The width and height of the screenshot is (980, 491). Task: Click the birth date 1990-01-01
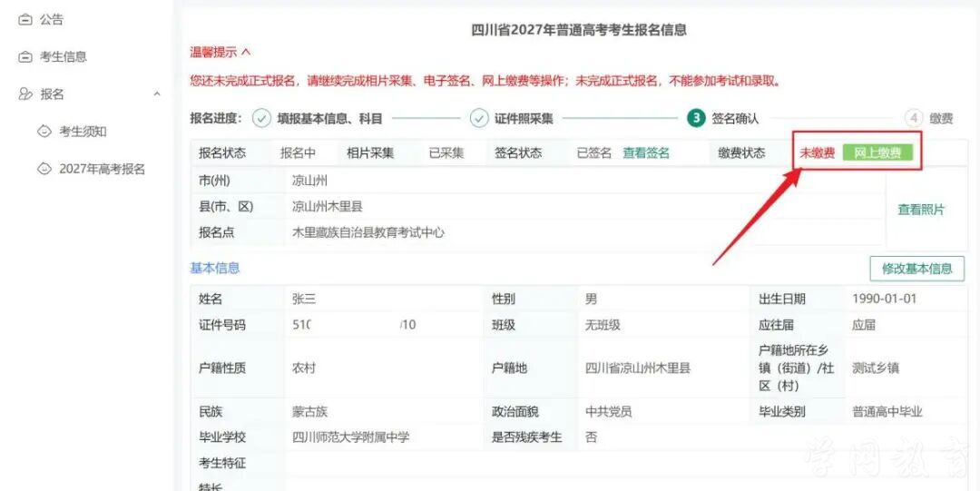click(884, 299)
